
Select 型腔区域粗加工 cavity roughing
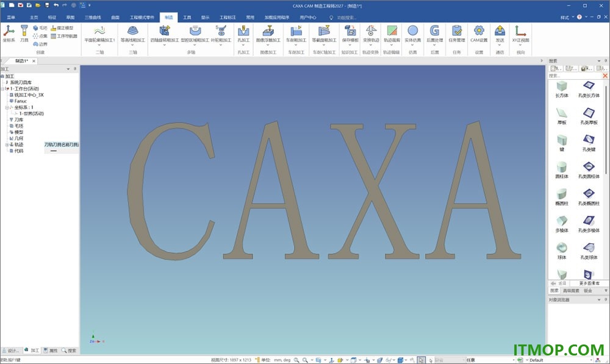coord(195,34)
